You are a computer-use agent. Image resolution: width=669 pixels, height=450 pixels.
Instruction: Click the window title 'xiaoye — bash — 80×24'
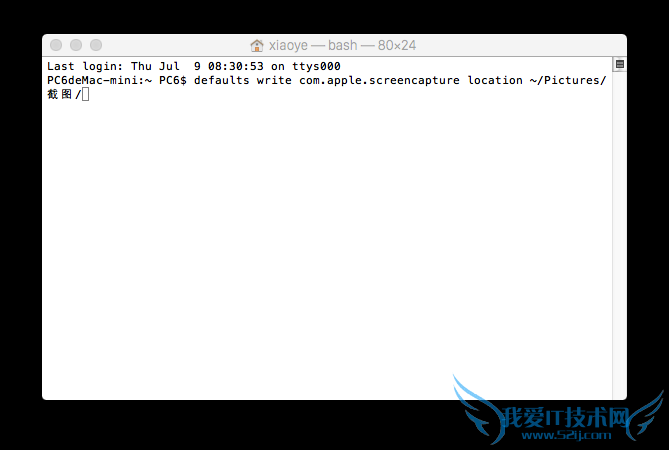342,45
